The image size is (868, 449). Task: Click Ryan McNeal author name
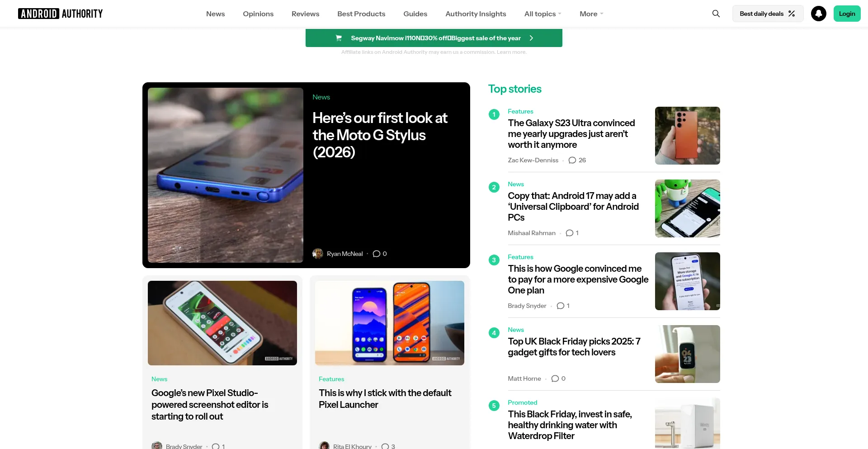coord(345,254)
